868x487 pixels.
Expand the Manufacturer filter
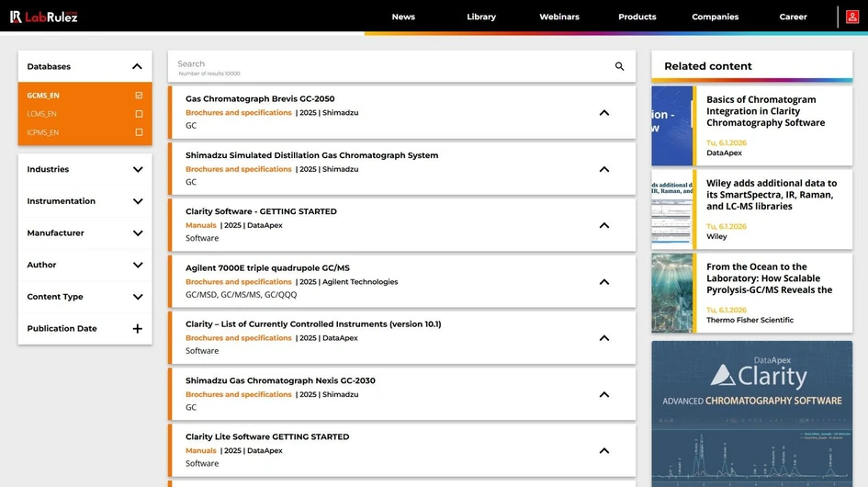(x=138, y=233)
